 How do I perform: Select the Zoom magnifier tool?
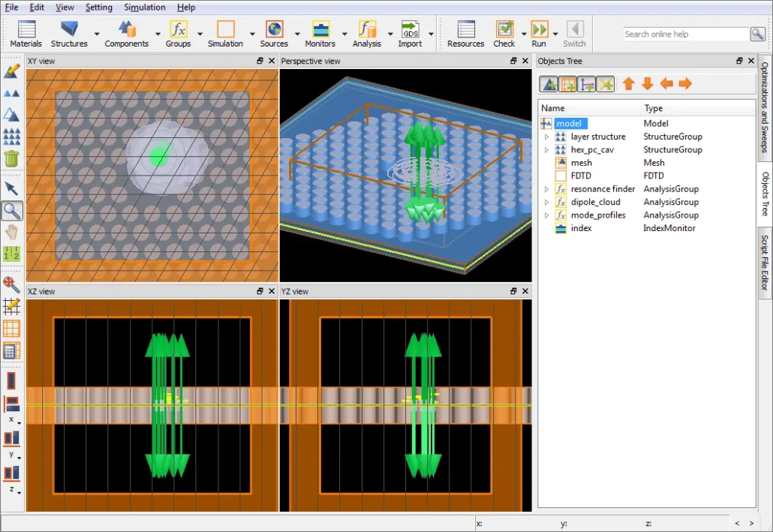coord(11,210)
